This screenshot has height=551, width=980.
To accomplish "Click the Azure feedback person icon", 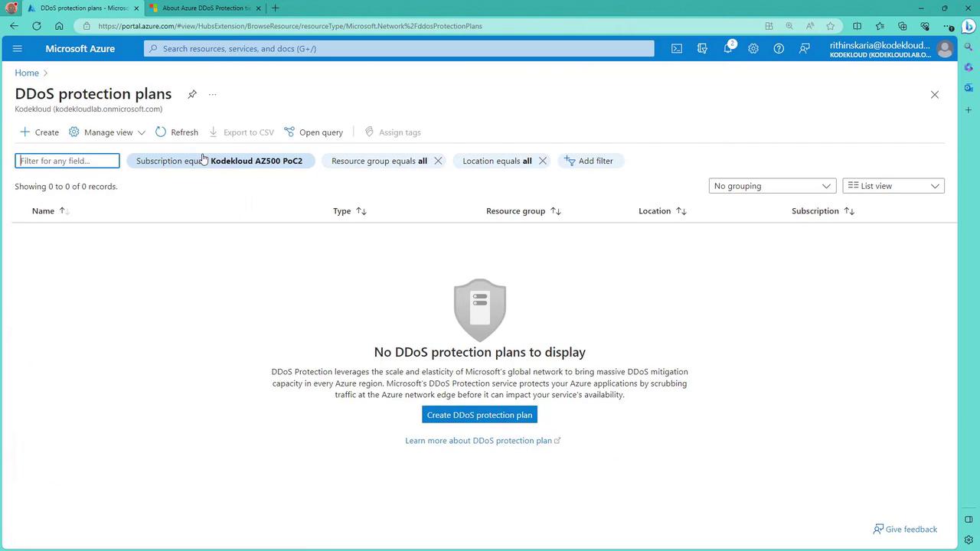I will coord(804,48).
